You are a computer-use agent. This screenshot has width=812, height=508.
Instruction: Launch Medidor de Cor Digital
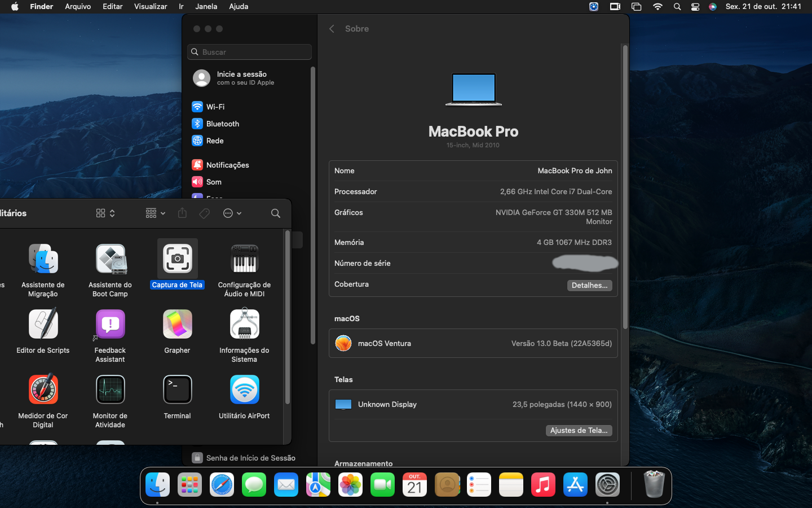43,389
